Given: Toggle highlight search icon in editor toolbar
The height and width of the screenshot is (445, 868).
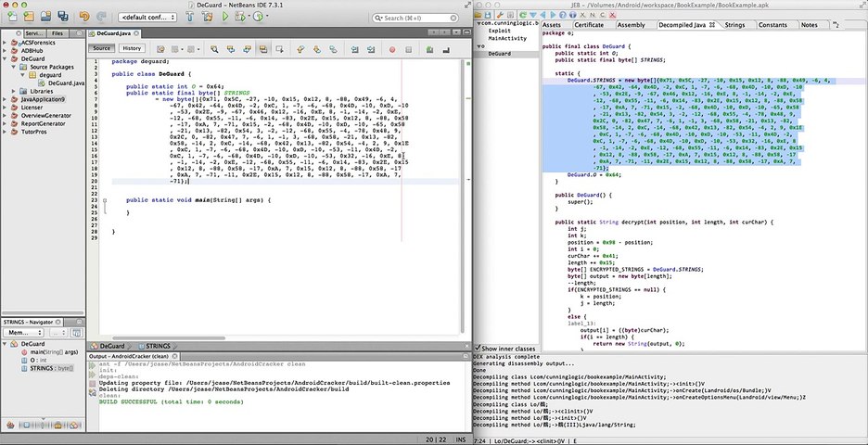Looking at the screenshot, I should pos(263,49).
